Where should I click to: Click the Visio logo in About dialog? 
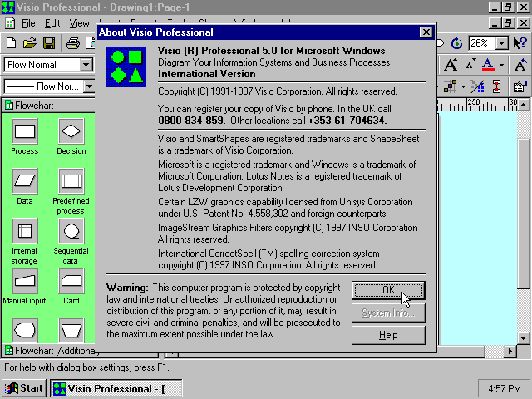coord(126,67)
